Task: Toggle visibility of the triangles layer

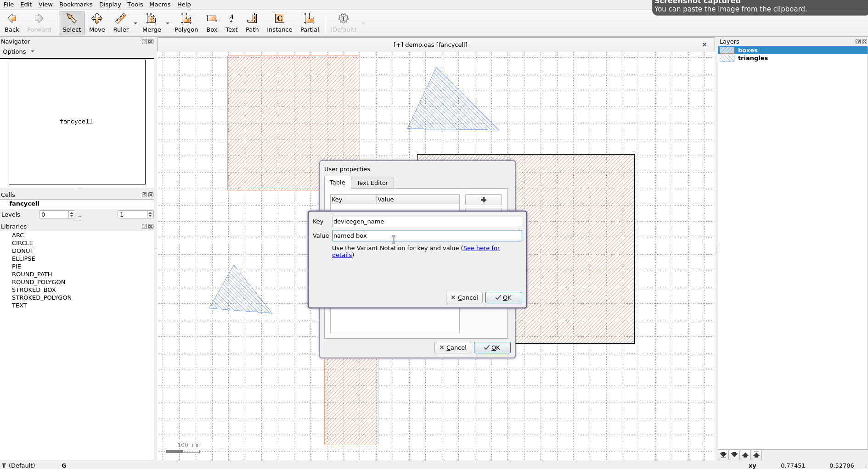Action: pyautogui.click(x=727, y=58)
